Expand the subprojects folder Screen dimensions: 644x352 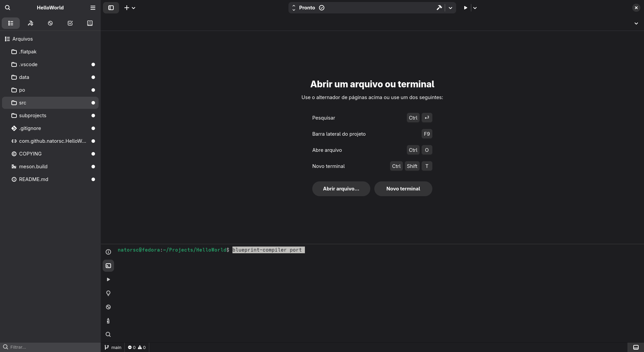50,116
